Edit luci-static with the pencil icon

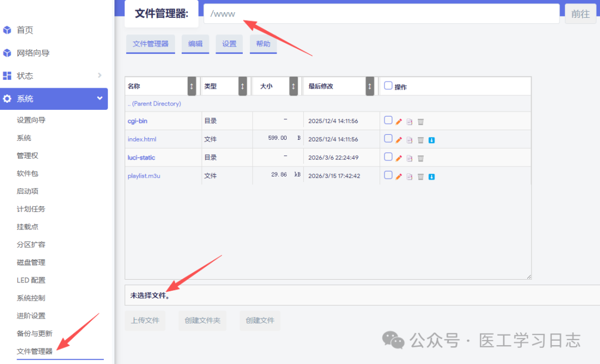click(x=398, y=158)
